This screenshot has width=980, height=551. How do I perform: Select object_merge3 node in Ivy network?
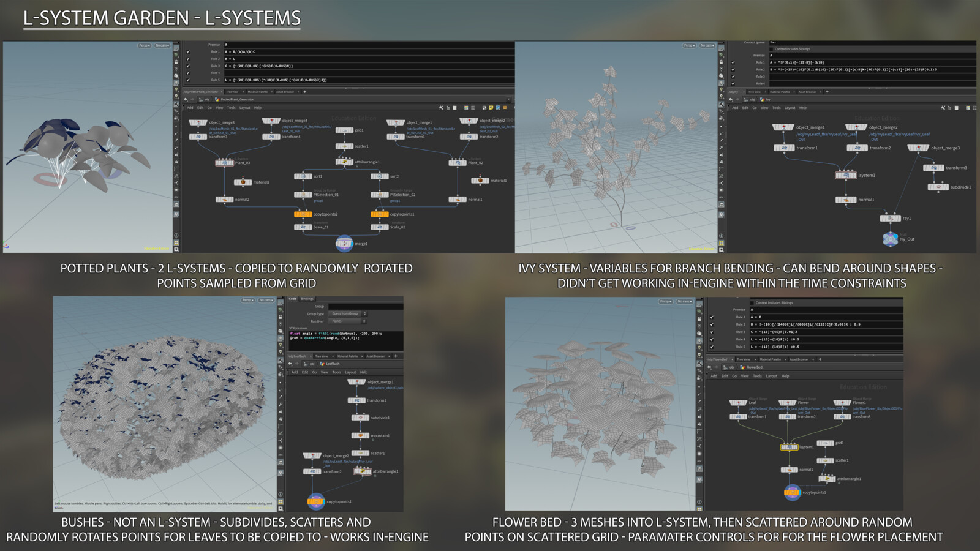point(918,148)
